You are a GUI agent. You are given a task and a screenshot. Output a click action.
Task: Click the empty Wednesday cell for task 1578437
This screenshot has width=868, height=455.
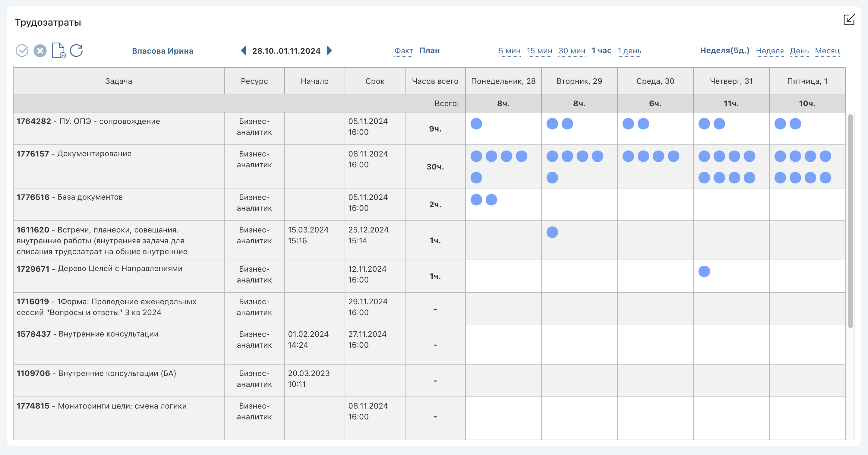[x=655, y=344]
